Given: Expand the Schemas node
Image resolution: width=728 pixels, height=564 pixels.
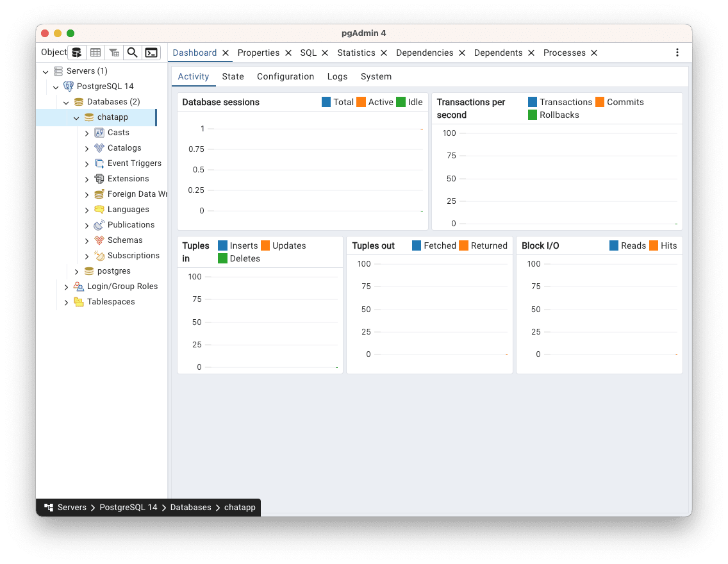Looking at the screenshot, I should tap(87, 240).
